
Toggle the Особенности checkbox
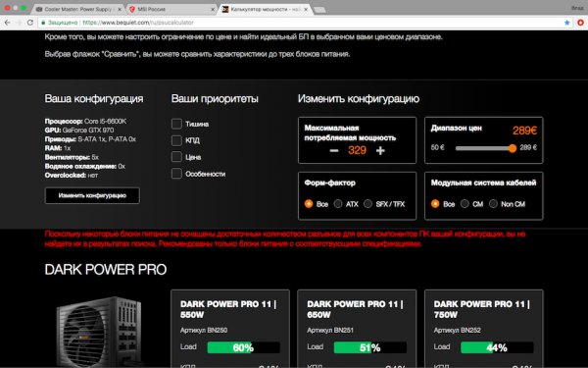[x=176, y=174]
